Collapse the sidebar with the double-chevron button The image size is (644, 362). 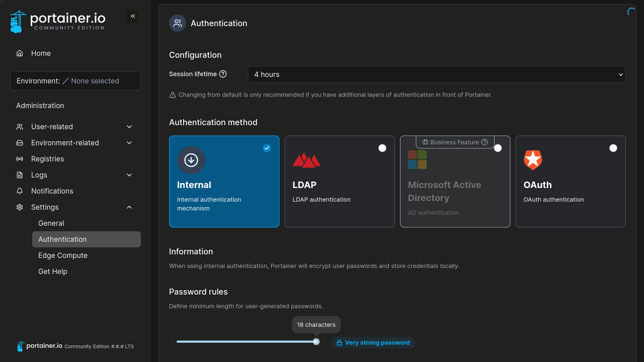(133, 16)
